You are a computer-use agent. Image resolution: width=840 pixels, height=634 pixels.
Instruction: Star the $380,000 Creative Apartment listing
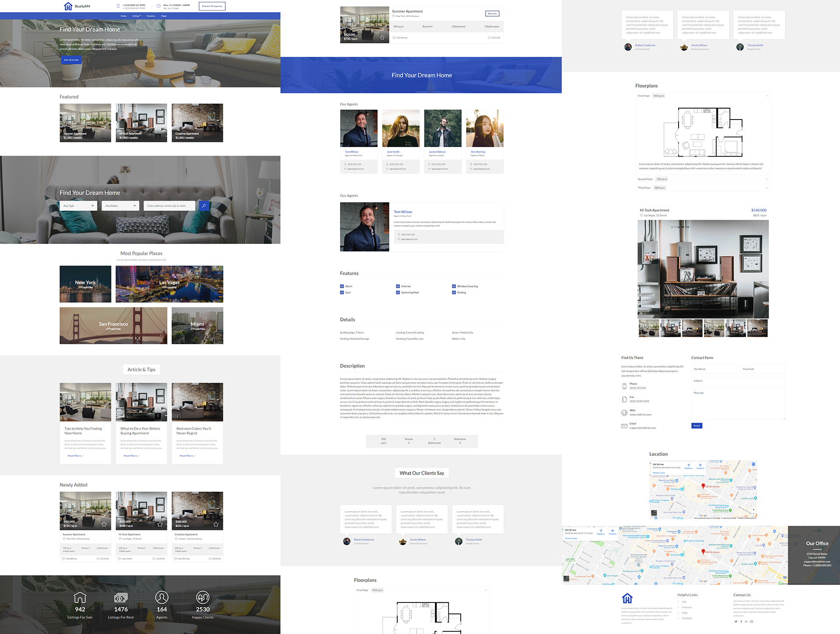tap(216, 524)
